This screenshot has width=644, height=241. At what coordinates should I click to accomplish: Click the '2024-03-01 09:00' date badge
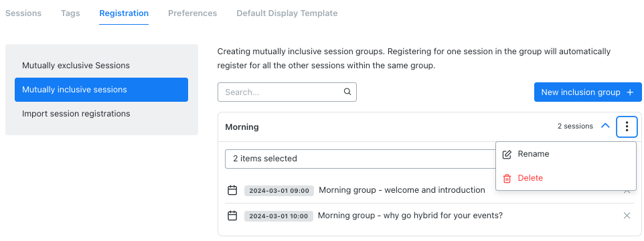pos(279,191)
